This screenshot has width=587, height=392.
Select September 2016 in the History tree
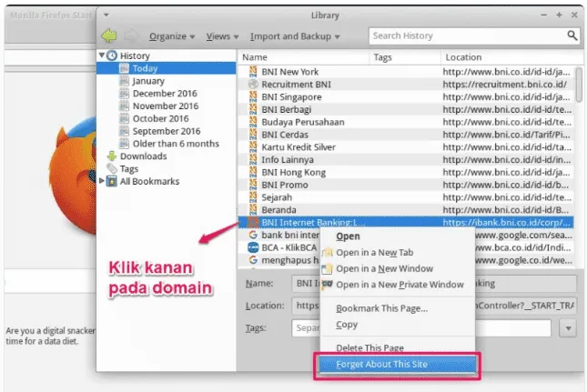pyautogui.click(x=167, y=131)
